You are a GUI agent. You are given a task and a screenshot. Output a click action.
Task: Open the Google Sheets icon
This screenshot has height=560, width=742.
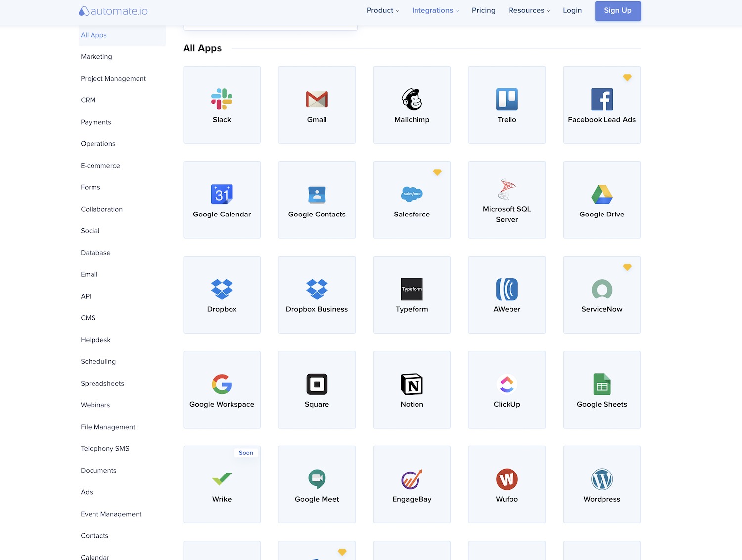(602, 384)
